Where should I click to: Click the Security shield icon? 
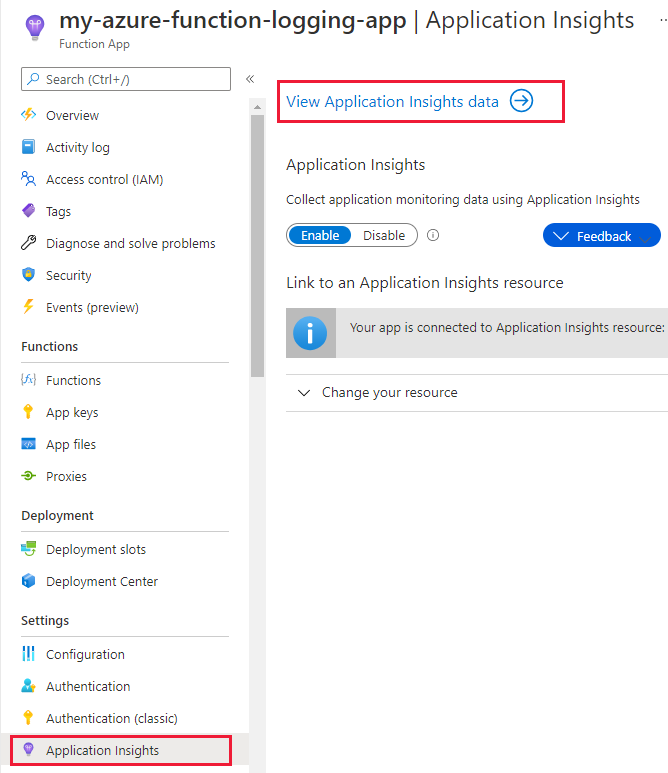click(29, 275)
